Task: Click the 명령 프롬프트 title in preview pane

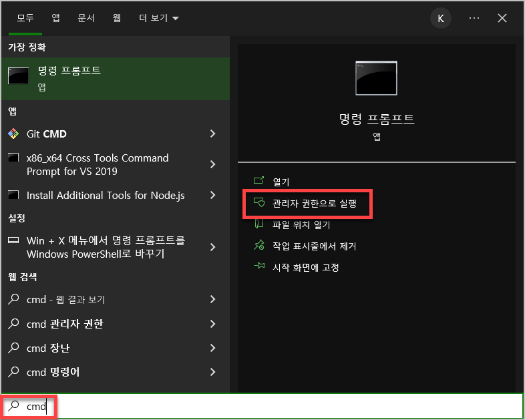Action: point(377,119)
